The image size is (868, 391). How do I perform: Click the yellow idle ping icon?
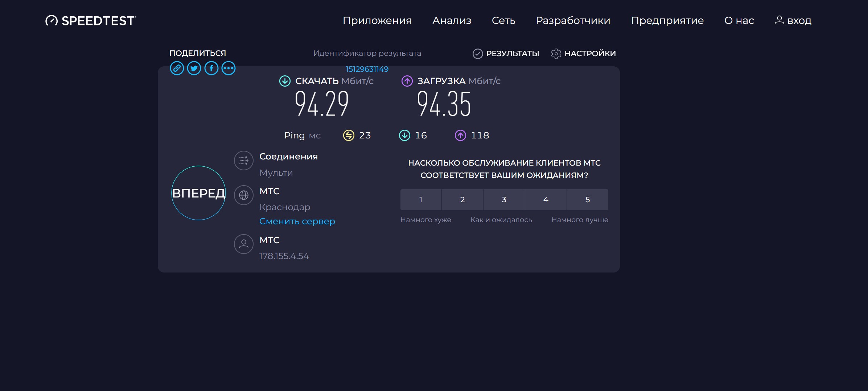[349, 135]
